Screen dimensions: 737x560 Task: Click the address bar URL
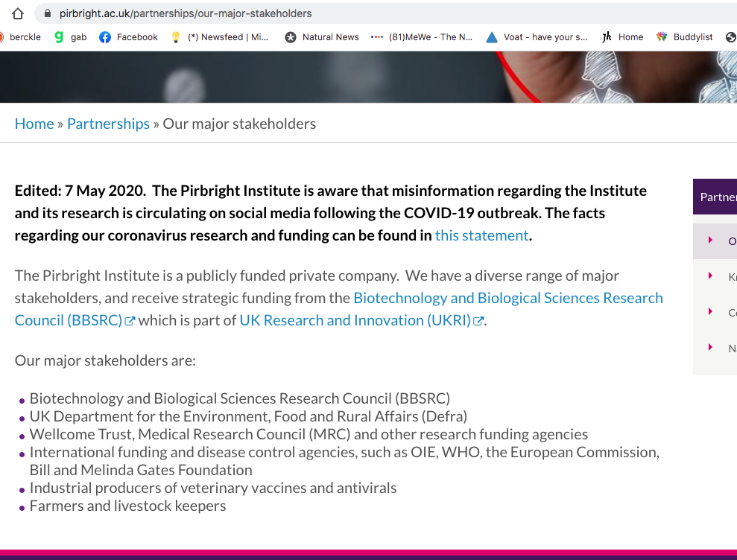click(x=186, y=13)
